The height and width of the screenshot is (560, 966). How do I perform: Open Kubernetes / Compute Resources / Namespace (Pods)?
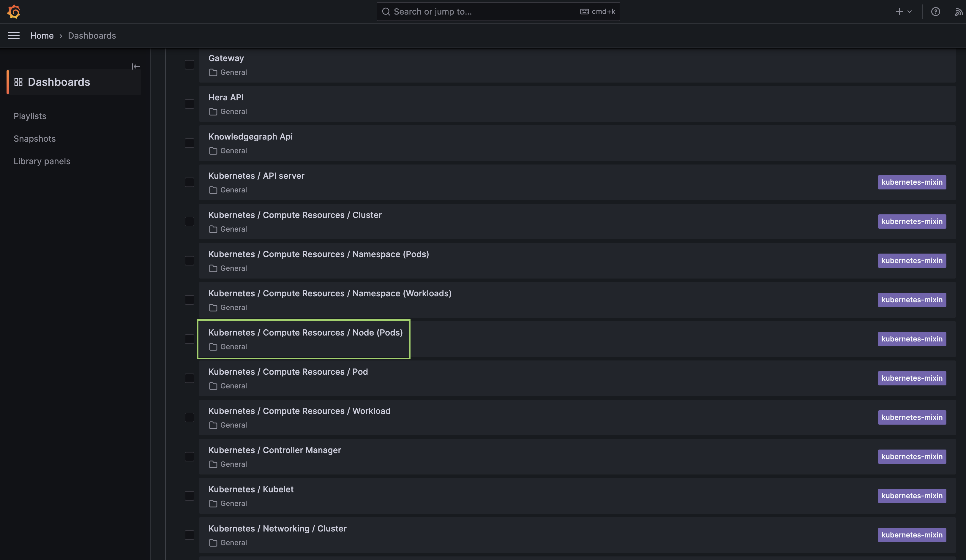(x=318, y=254)
